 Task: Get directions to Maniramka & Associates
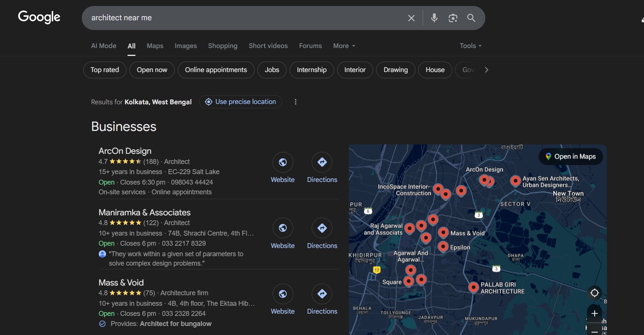(x=322, y=228)
